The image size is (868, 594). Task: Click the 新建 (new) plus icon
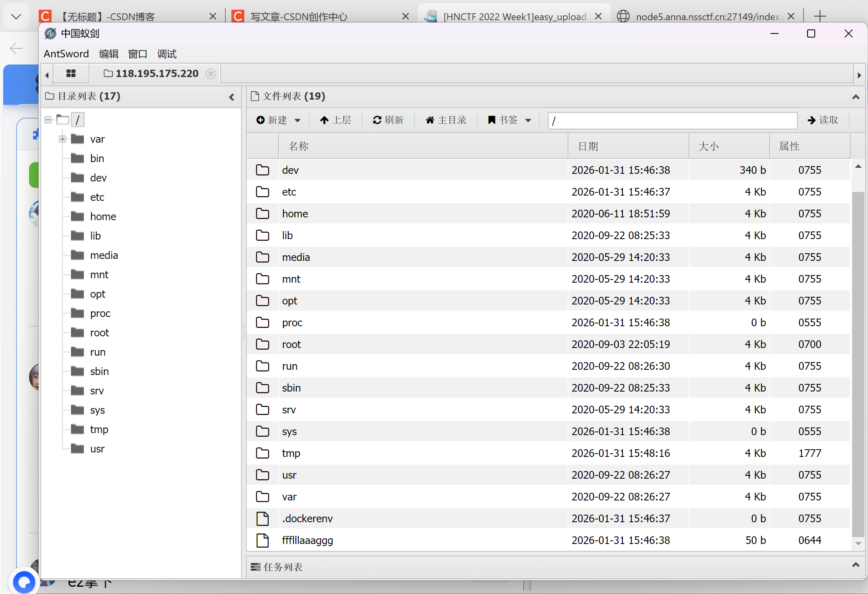pos(261,120)
